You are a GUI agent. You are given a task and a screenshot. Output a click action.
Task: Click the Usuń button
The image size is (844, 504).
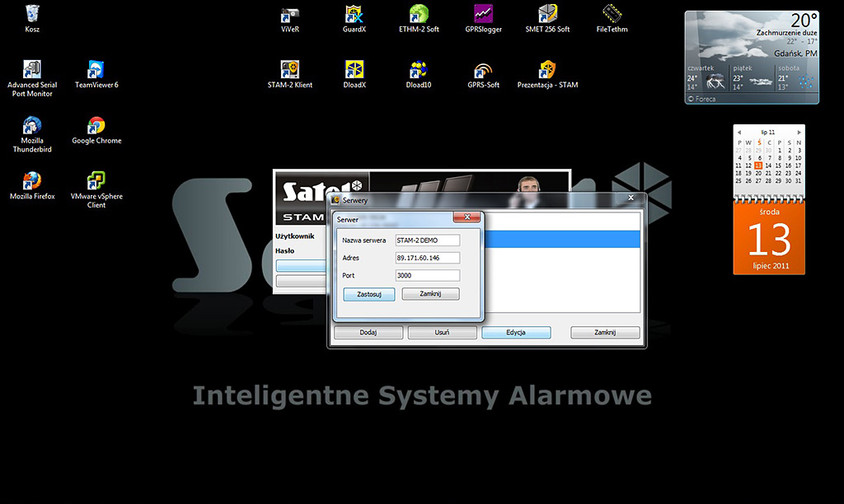(442, 333)
